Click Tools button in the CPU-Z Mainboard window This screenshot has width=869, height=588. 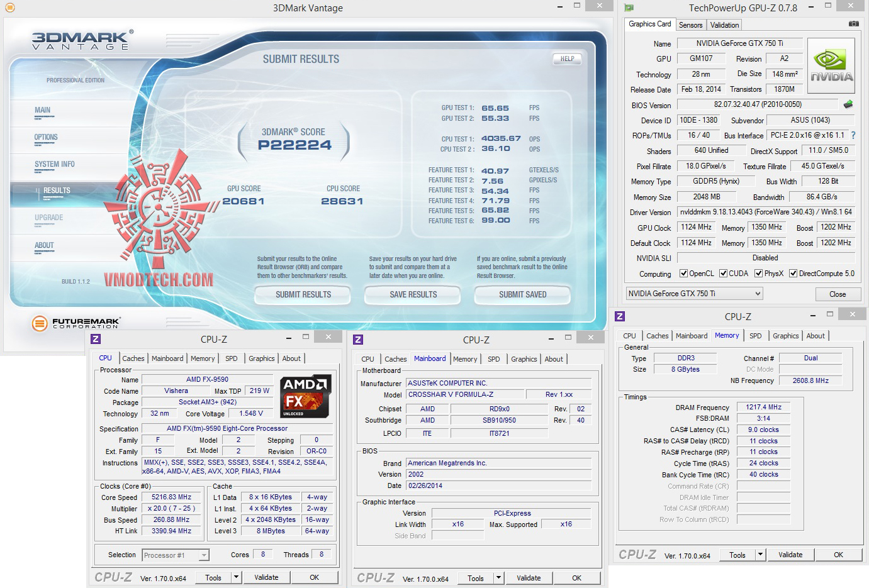[476, 578]
